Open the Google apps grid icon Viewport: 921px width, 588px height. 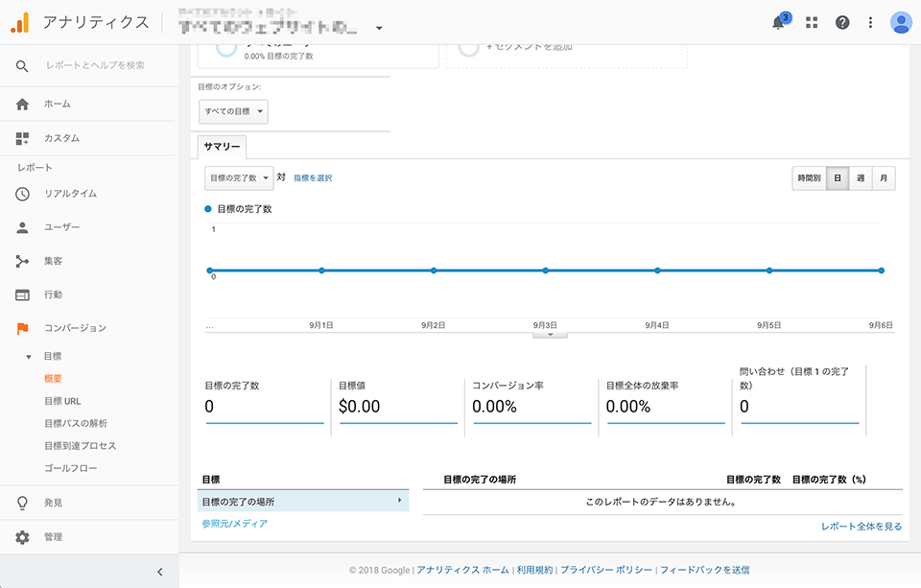(812, 23)
